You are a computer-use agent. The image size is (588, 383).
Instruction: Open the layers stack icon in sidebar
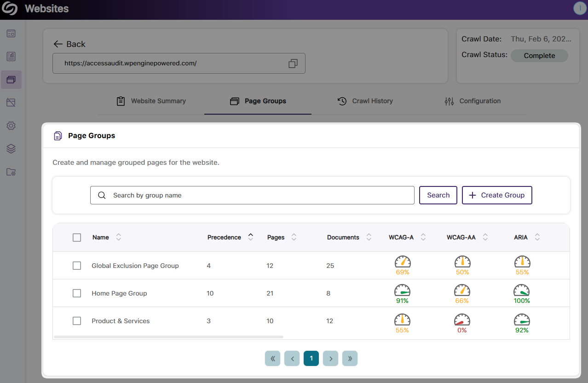tap(11, 149)
